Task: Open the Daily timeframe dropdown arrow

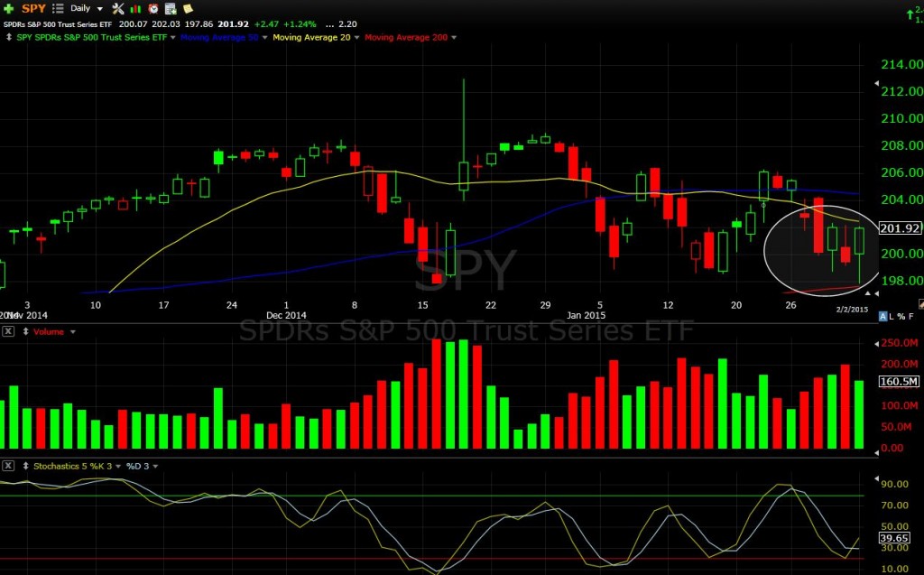Action: tap(99, 9)
